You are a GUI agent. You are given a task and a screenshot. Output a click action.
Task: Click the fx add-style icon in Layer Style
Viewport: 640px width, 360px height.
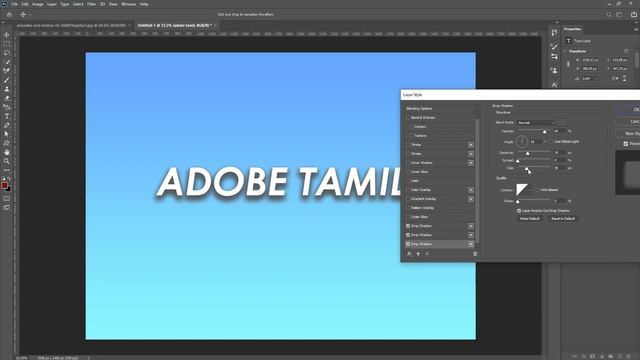pyautogui.click(x=409, y=254)
